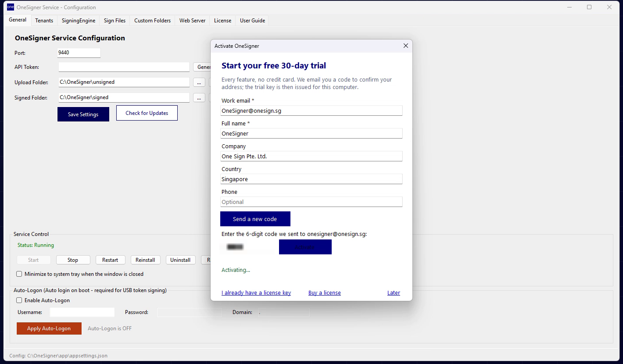623x364 pixels.
Task: Open the License tab
Action: pyautogui.click(x=223, y=21)
